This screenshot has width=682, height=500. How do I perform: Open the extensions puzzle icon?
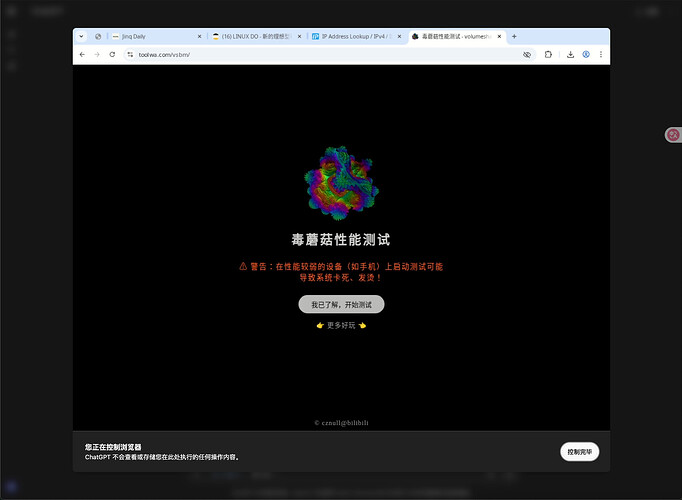(548, 54)
